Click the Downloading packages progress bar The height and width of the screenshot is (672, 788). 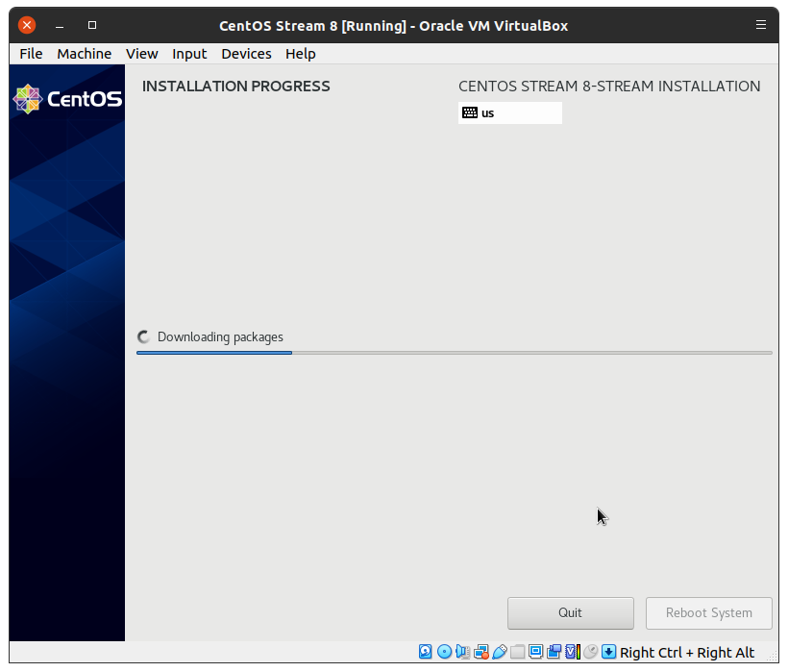[454, 353]
